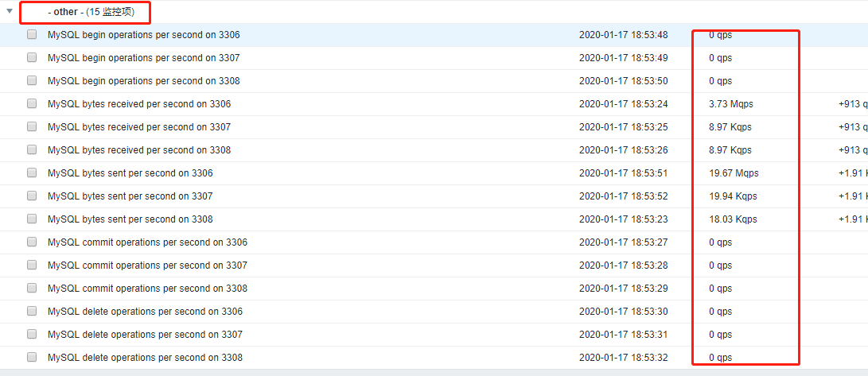The height and width of the screenshot is (376, 868).
Task: Collapse the other group triangle
Action: click(x=10, y=11)
